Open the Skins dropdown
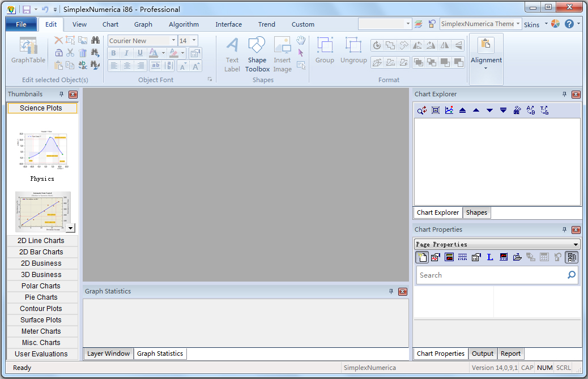The height and width of the screenshot is (379, 588). coord(546,24)
